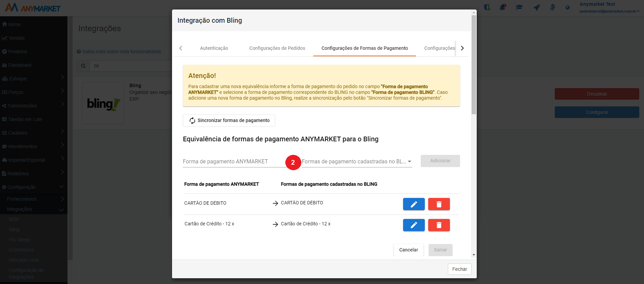Click the shield icon in top bar
The width and height of the screenshot is (644, 284).
pos(487,7)
